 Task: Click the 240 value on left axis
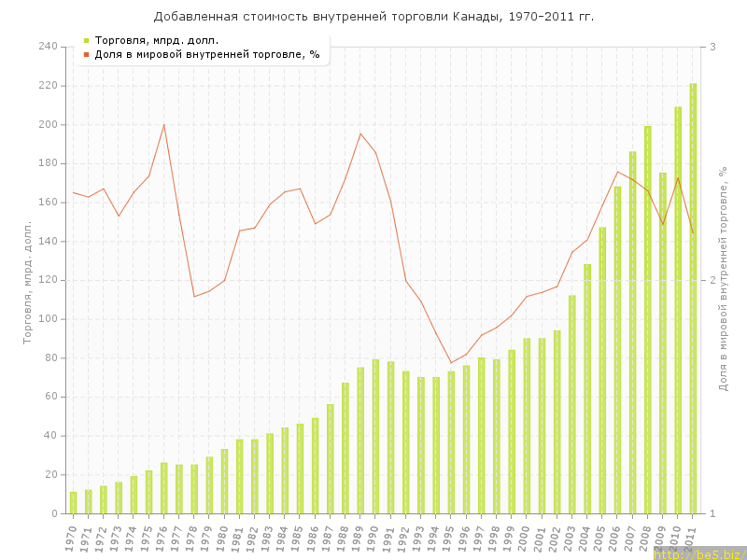click(x=49, y=47)
